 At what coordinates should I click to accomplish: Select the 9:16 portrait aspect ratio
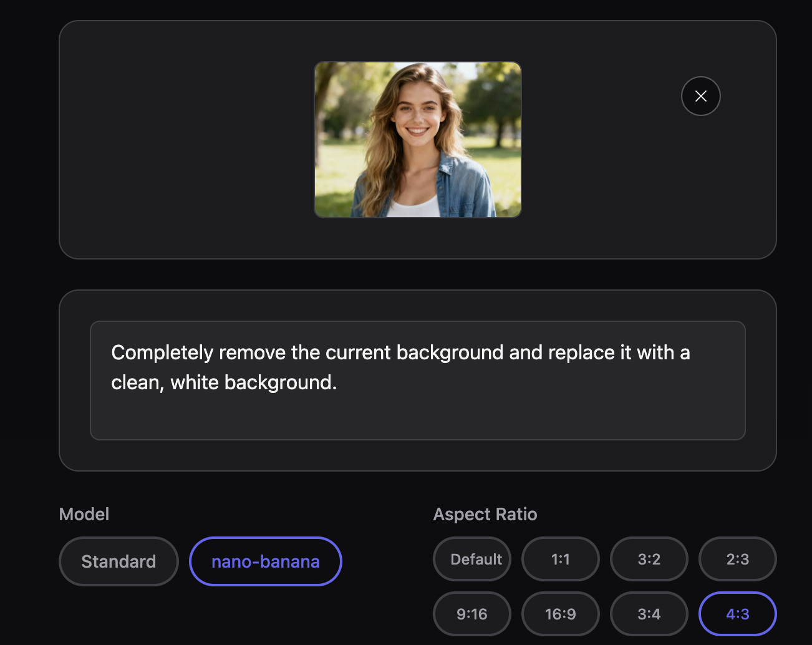tap(472, 613)
